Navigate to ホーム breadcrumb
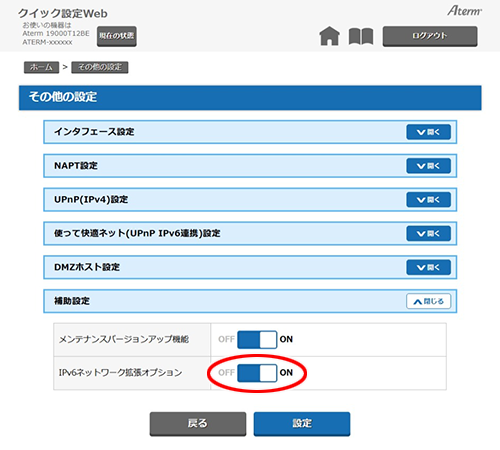The width and height of the screenshot is (500, 450). click(x=41, y=67)
